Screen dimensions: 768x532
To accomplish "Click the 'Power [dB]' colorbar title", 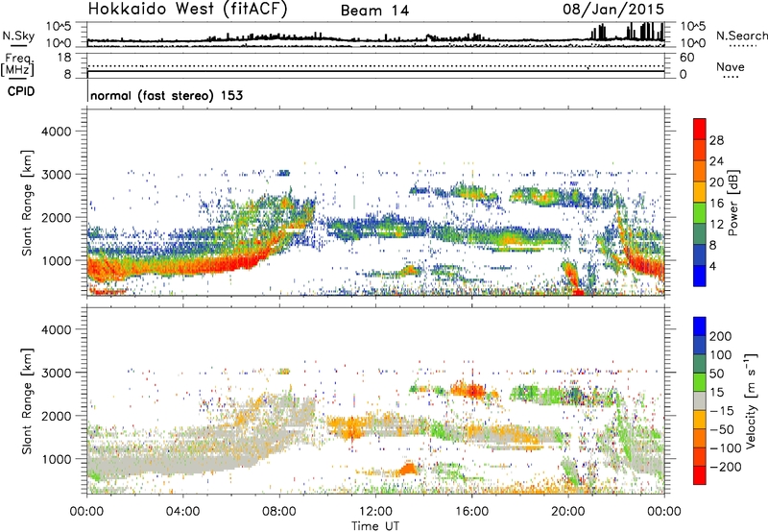I will (733, 203).
